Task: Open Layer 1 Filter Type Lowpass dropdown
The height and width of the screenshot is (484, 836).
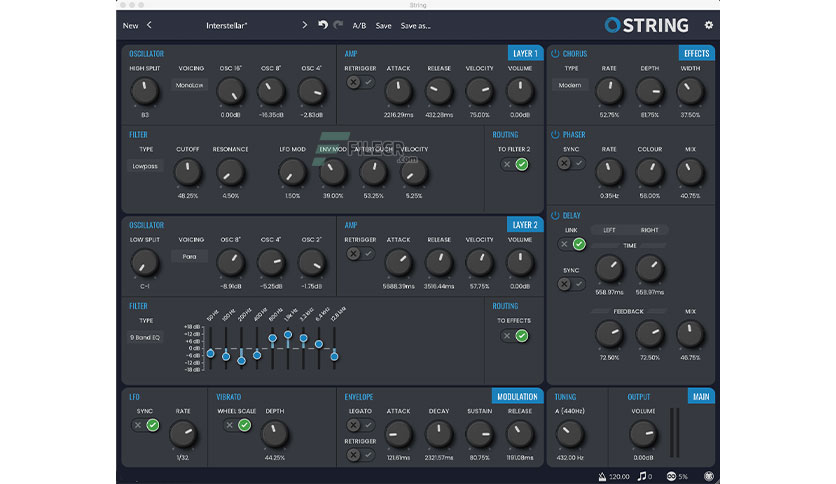Action: [145, 166]
